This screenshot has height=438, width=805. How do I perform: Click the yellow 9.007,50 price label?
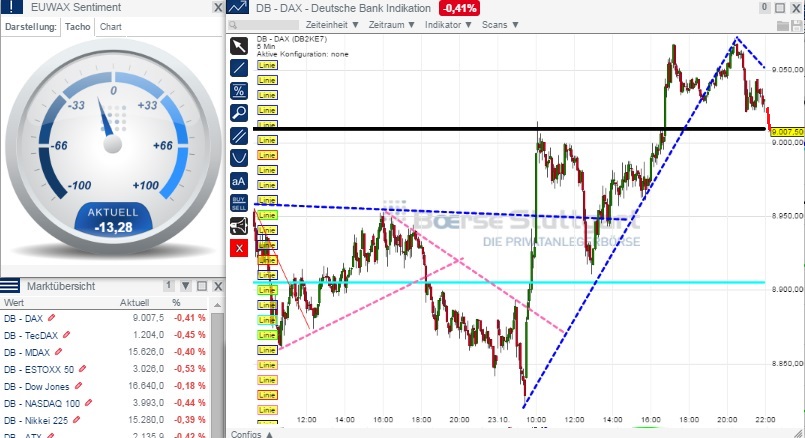click(x=788, y=132)
